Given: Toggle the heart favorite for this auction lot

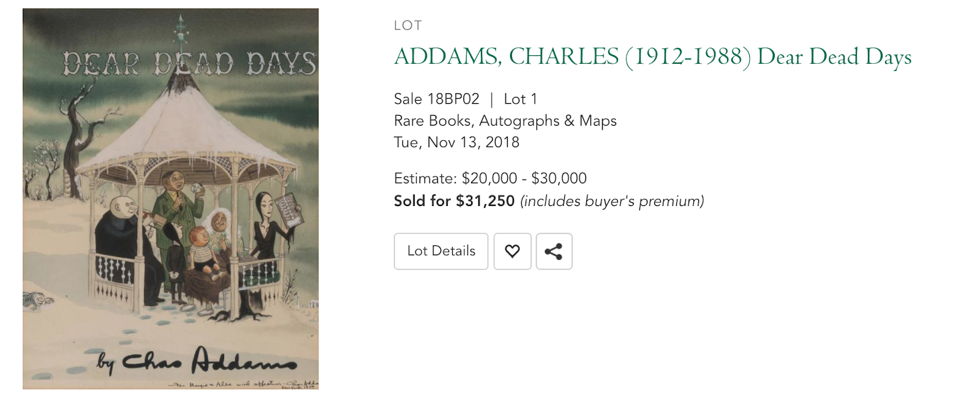Looking at the screenshot, I should coord(512,251).
